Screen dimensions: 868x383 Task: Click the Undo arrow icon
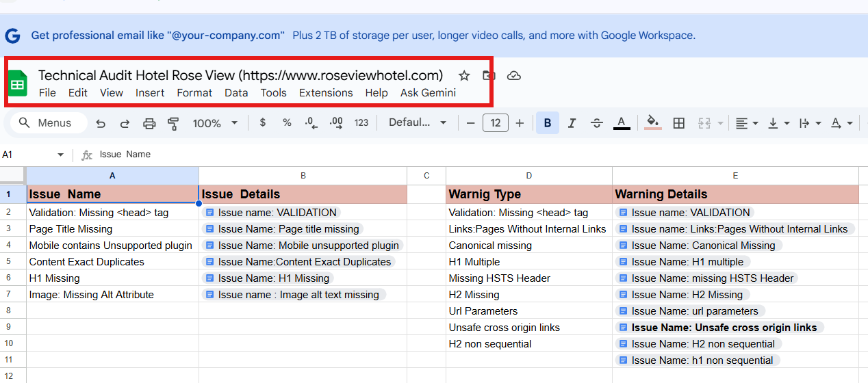point(101,123)
